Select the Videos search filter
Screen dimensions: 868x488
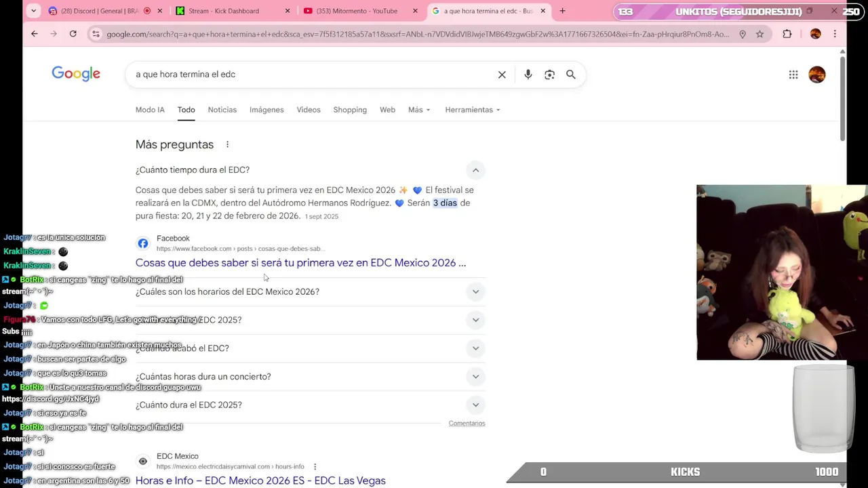pos(309,110)
